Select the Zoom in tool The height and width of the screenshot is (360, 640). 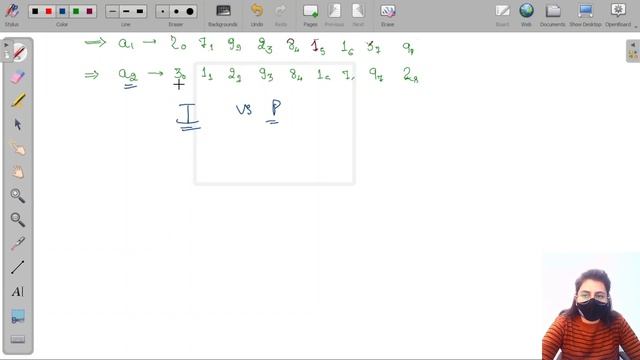click(18, 196)
